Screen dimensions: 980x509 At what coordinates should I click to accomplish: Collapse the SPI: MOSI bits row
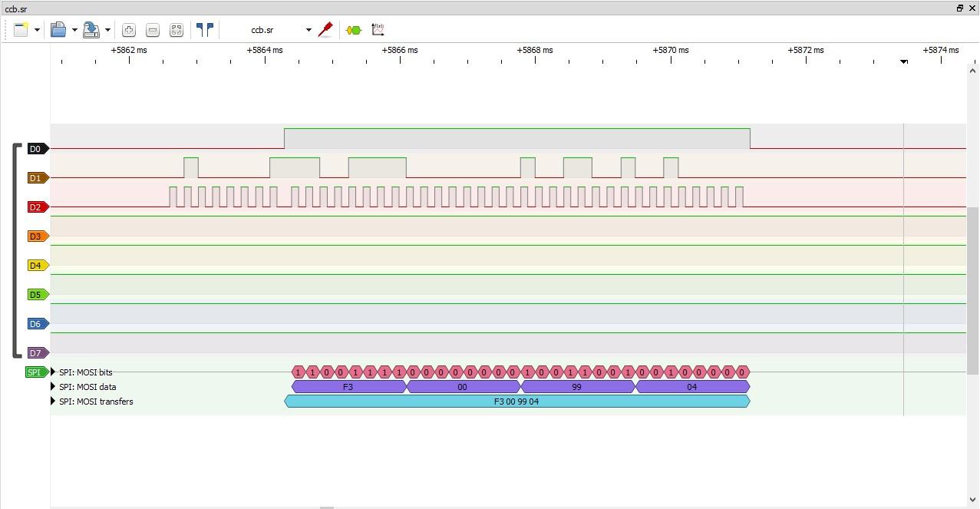point(54,372)
